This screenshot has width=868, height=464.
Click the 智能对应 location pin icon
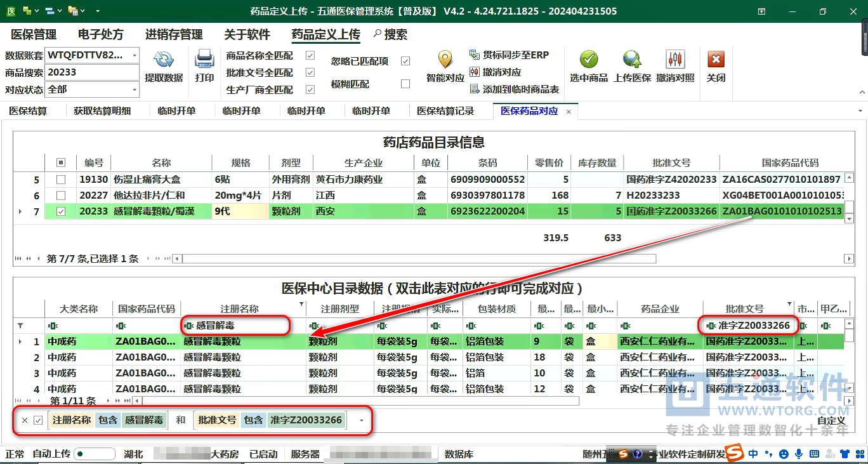(x=445, y=60)
